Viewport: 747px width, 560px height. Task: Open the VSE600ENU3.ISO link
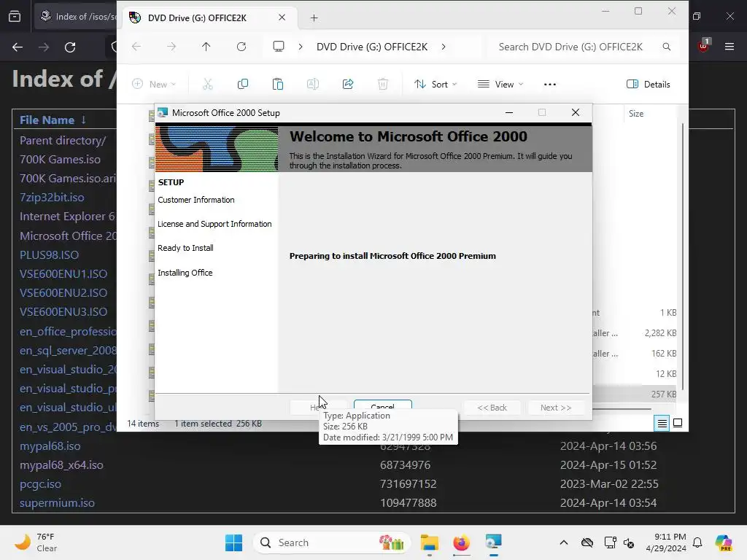pyautogui.click(x=63, y=312)
